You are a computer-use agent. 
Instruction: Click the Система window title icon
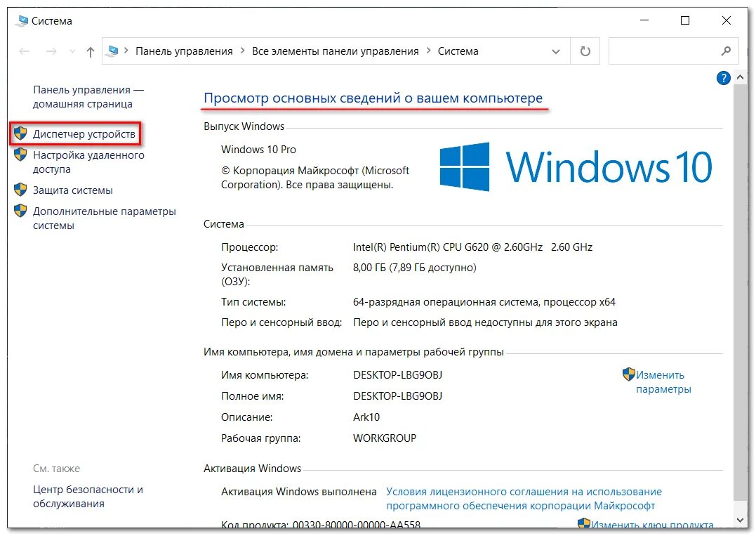pyautogui.click(x=22, y=21)
